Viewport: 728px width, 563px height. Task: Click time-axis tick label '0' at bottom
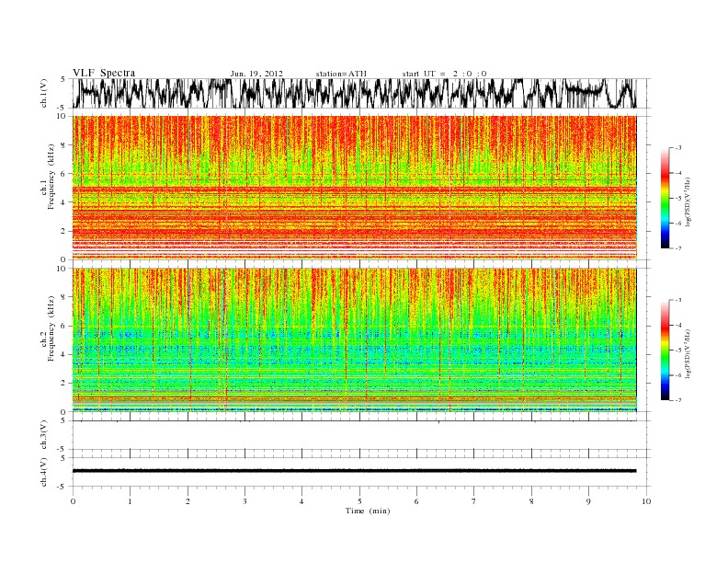pyautogui.click(x=73, y=501)
